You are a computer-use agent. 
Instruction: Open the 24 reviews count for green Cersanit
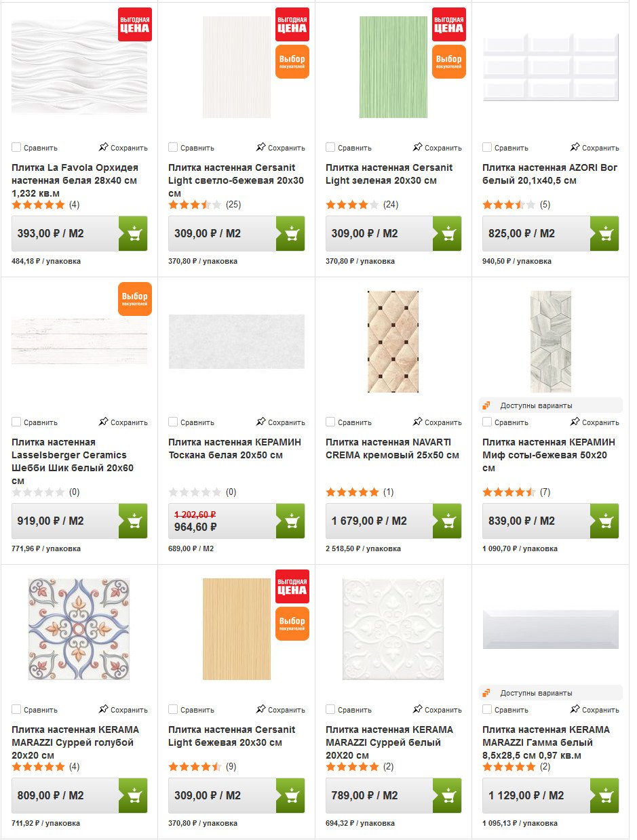[x=390, y=205]
